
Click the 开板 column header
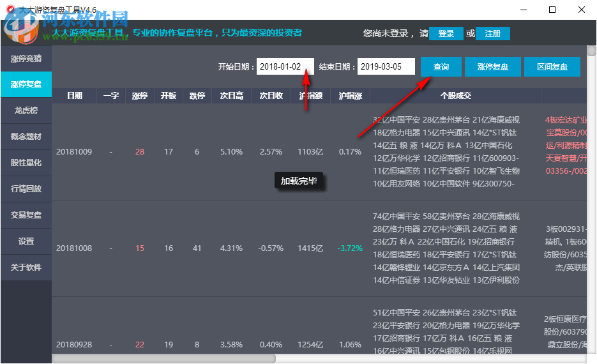click(x=169, y=96)
